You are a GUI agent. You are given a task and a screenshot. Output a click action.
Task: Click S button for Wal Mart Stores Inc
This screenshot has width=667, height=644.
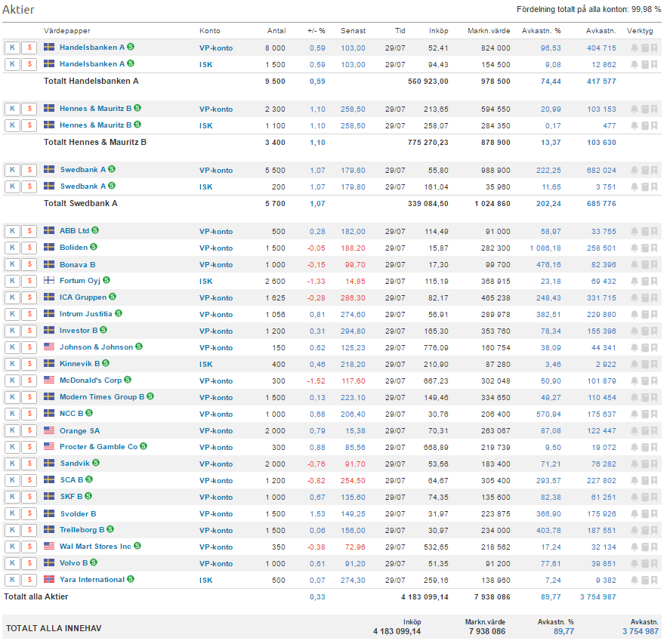pyautogui.click(x=29, y=547)
